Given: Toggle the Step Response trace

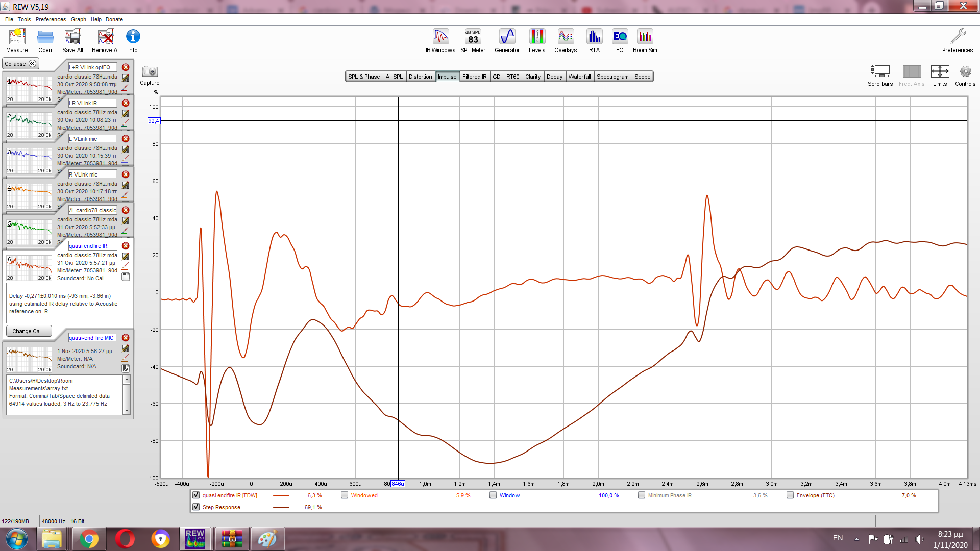Looking at the screenshot, I should point(196,507).
